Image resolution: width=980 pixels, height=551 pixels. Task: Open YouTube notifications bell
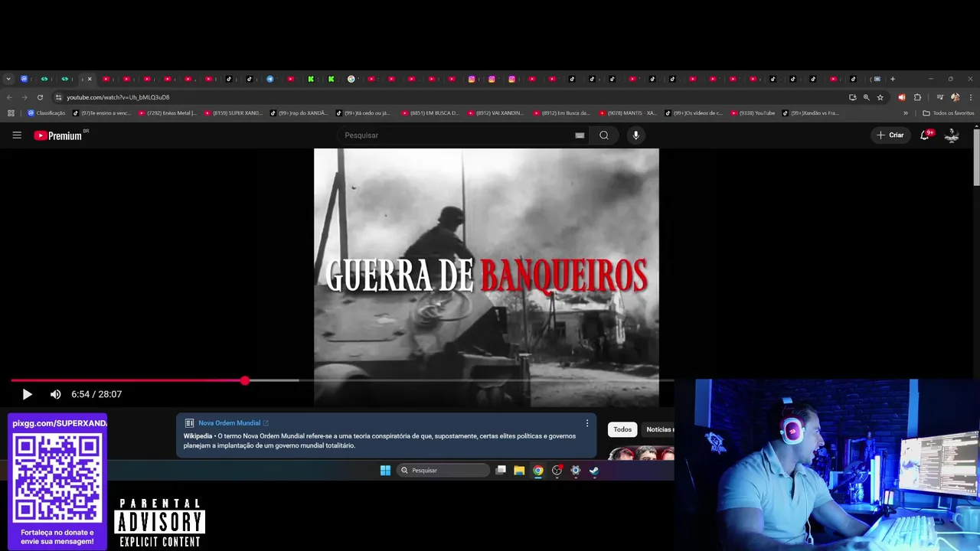pos(925,135)
